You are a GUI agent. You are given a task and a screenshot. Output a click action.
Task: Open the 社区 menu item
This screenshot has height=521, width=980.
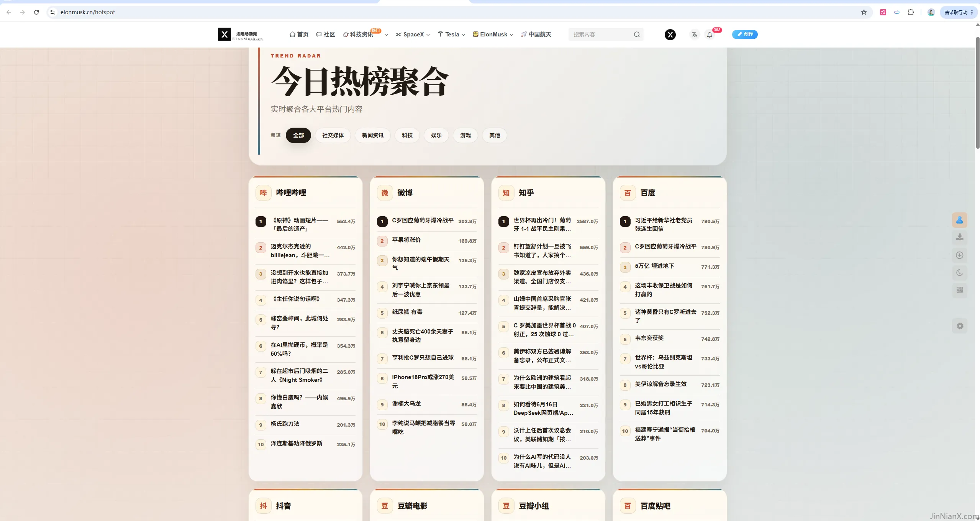click(326, 35)
